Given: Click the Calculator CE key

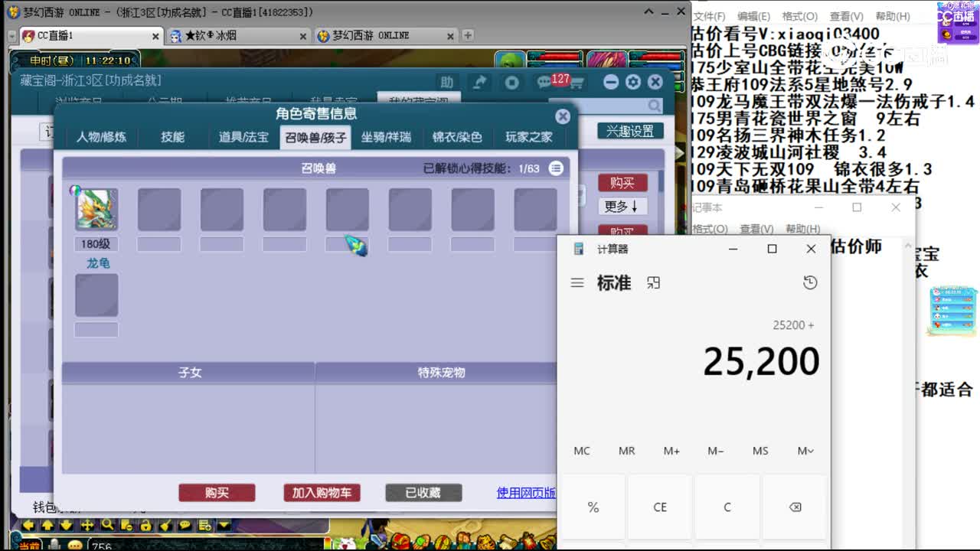Looking at the screenshot, I should coord(660,507).
